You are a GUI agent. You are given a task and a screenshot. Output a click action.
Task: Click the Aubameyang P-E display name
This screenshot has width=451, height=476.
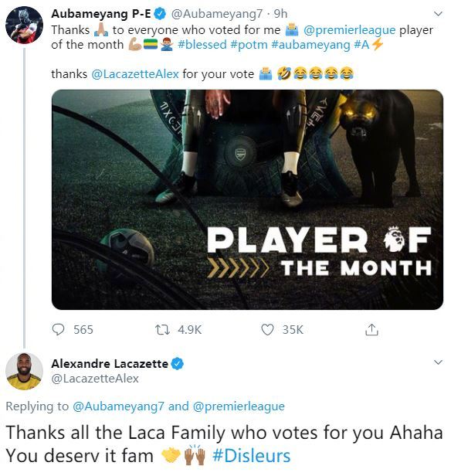tap(101, 14)
